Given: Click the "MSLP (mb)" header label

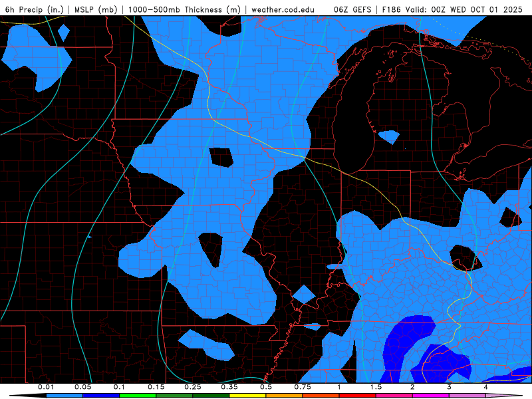Looking at the screenshot, I should pos(96,9).
